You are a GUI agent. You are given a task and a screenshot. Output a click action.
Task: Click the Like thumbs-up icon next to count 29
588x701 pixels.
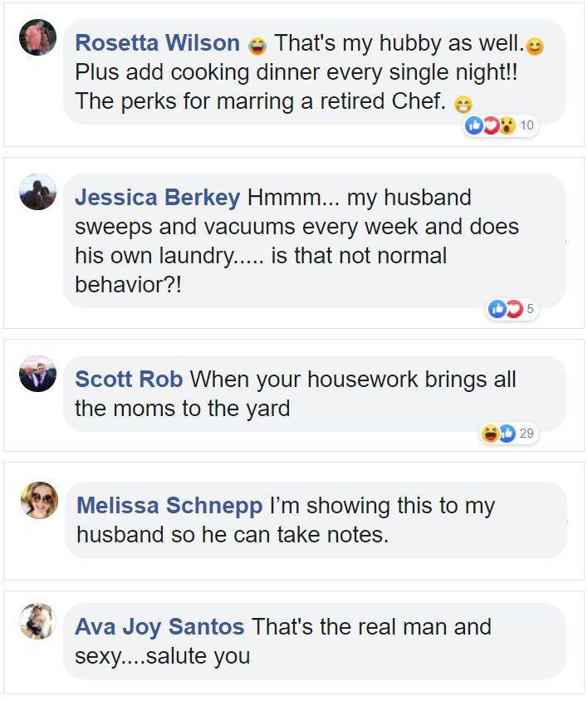507,432
